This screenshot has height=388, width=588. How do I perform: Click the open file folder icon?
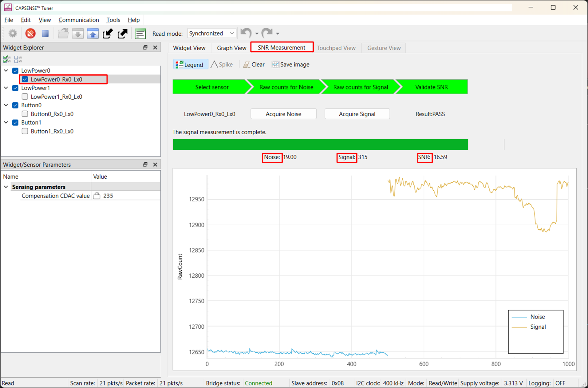pos(63,33)
